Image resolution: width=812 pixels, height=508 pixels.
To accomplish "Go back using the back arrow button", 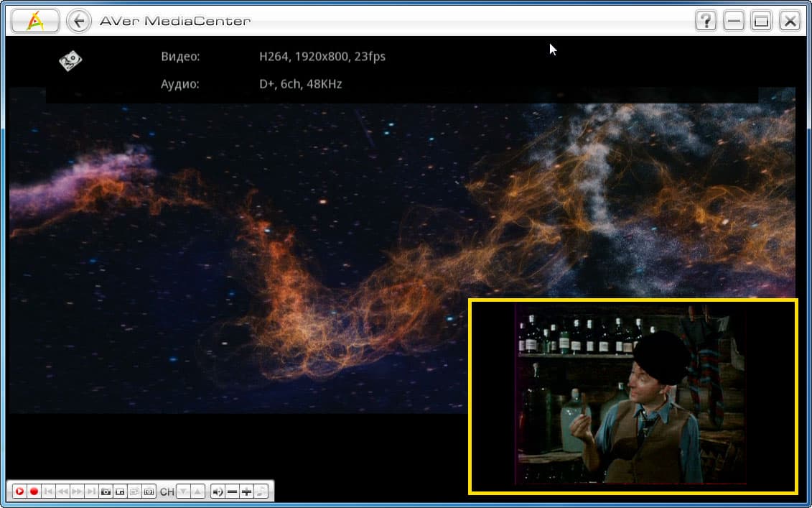I will click(79, 22).
